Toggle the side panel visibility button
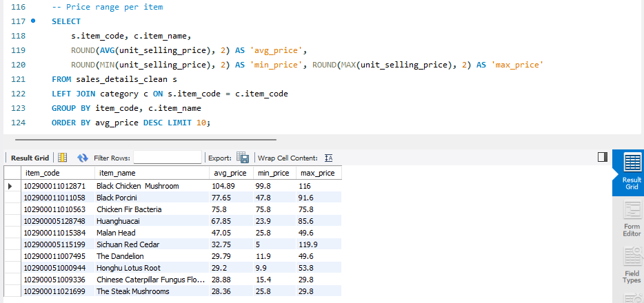Screen dimensions: 644x303 pos(603,157)
